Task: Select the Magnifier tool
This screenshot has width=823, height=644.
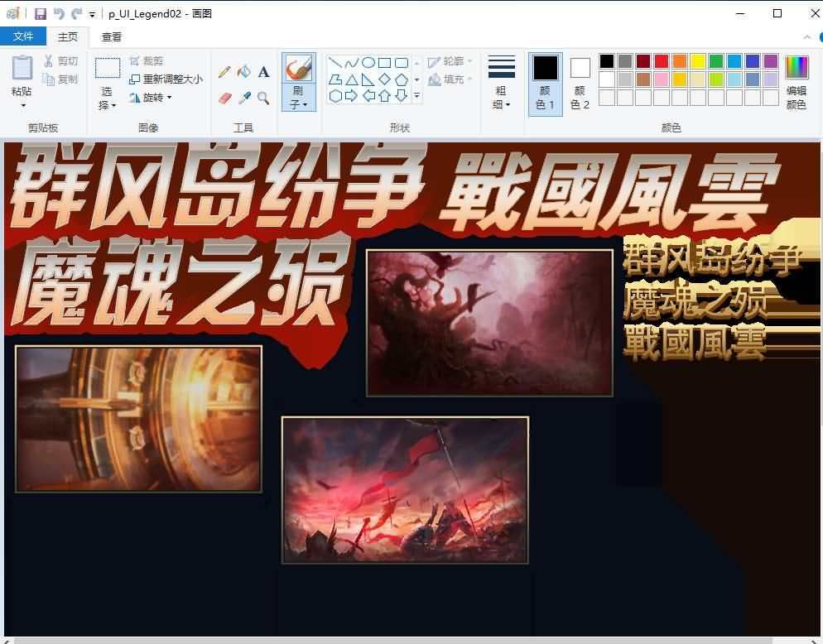Action: coord(263,99)
